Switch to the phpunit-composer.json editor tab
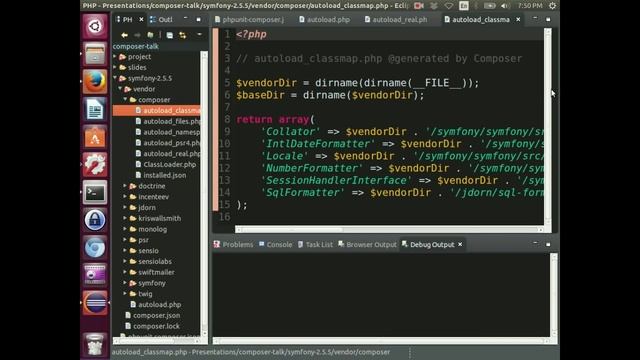This screenshot has height=360, width=640. coord(249,20)
